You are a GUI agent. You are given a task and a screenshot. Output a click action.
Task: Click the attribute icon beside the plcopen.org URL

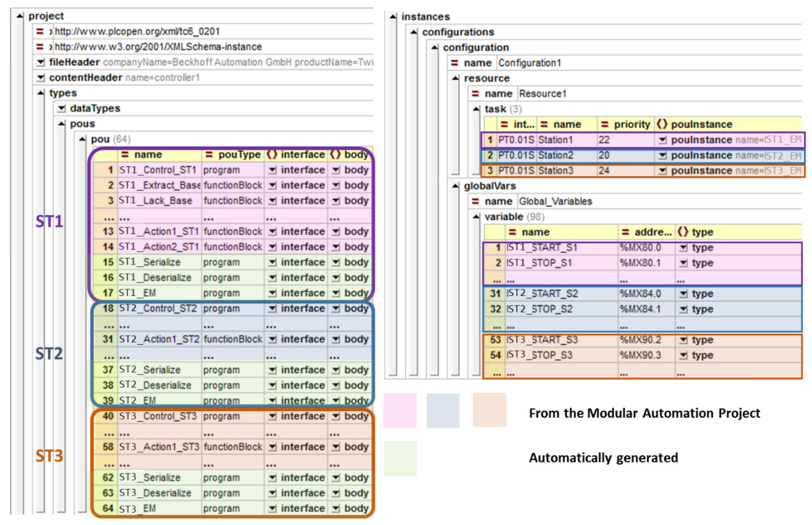pos(40,31)
